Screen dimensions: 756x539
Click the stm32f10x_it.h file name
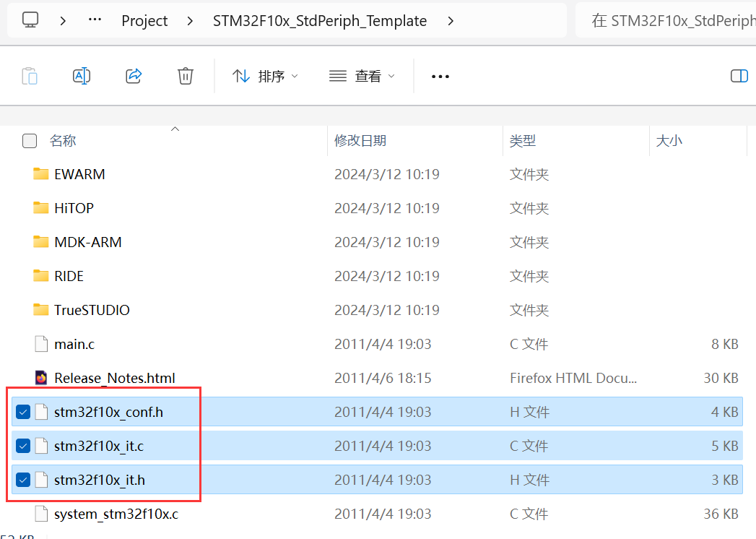click(100, 480)
